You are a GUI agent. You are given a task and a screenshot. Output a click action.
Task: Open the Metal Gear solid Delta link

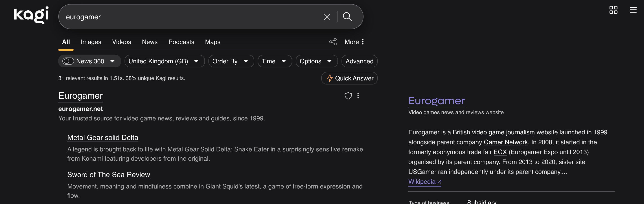(103, 137)
